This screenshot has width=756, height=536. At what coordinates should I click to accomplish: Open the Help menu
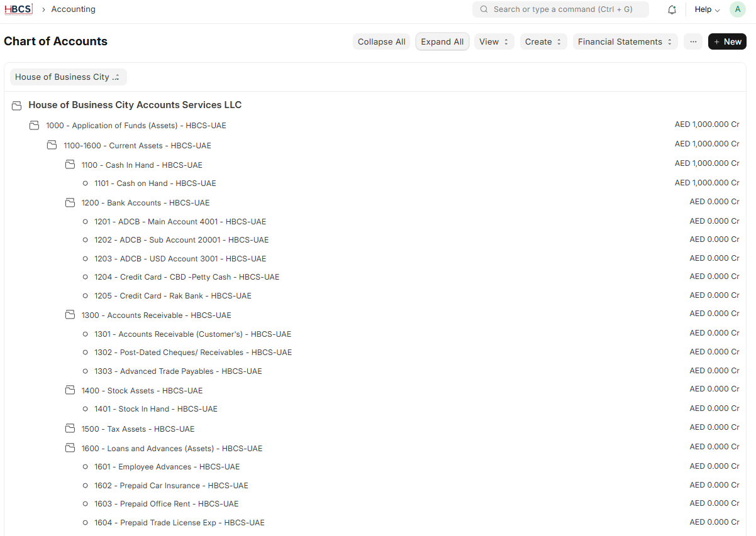pyautogui.click(x=707, y=9)
